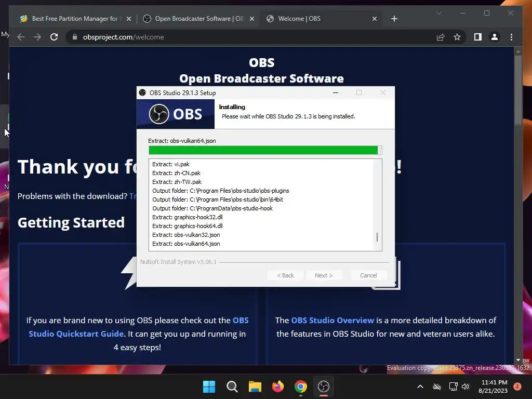
Task: Open the Windows Start menu
Action: (x=209, y=387)
